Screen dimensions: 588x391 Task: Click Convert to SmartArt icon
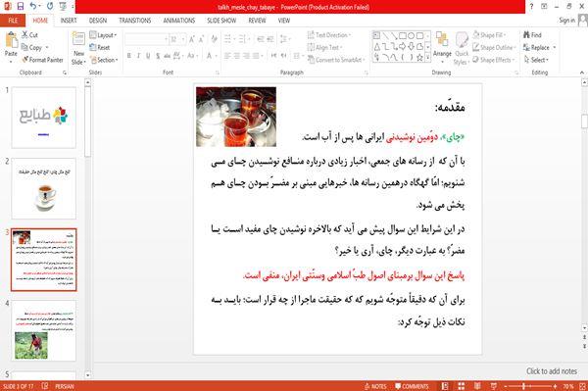[311, 60]
